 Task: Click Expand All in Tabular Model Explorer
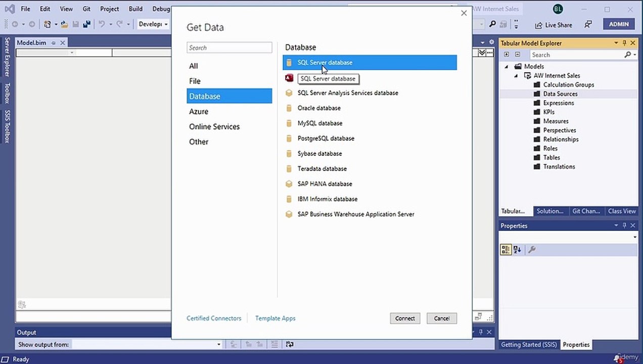coord(507,55)
